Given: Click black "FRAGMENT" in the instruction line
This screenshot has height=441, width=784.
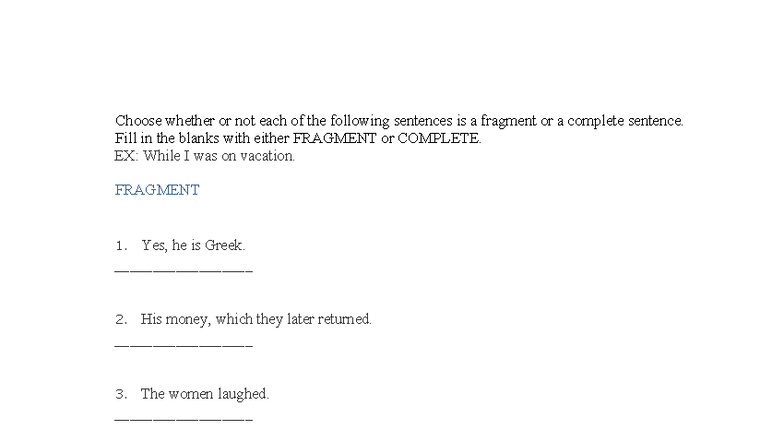Looking at the screenshot, I should coord(334,138).
